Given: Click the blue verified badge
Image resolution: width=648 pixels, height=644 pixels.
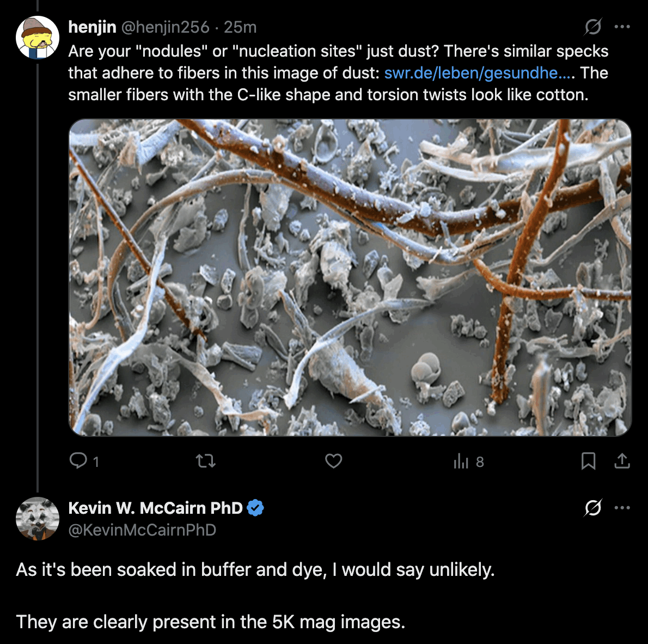Looking at the screenshot, I should click(x=255, y=508).
